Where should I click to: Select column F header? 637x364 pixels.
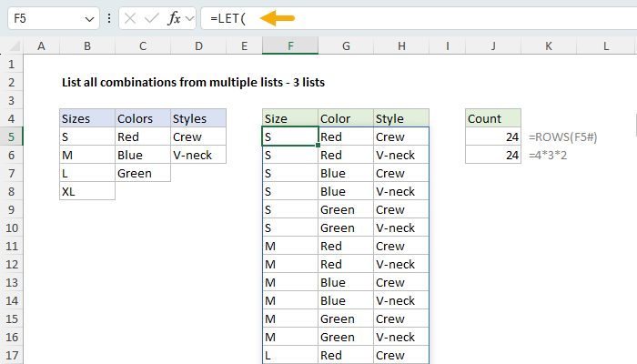click(290, 45)
